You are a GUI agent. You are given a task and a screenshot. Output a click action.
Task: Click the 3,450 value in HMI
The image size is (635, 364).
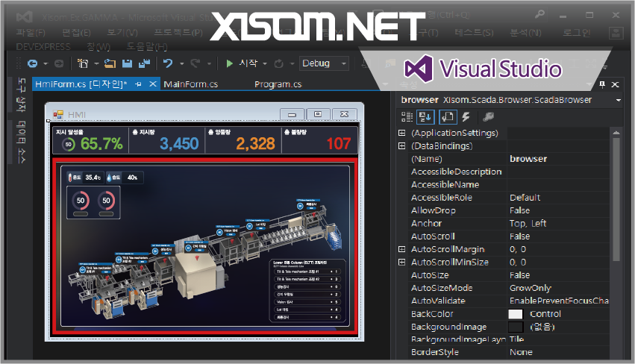[179, 144]
